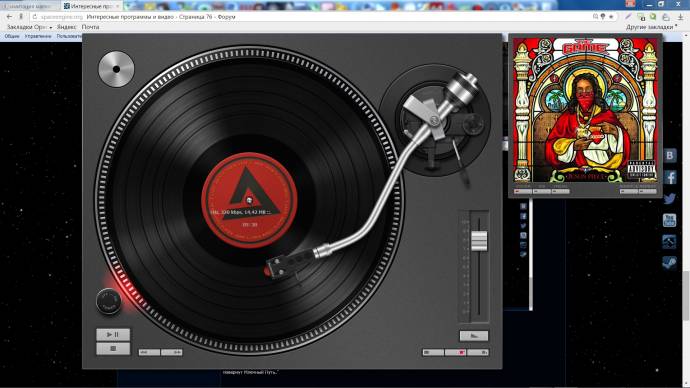Viewport: 690px width, 388px height.
Task: Click the tonearm lift button under the volume fader
Action: 474,336
